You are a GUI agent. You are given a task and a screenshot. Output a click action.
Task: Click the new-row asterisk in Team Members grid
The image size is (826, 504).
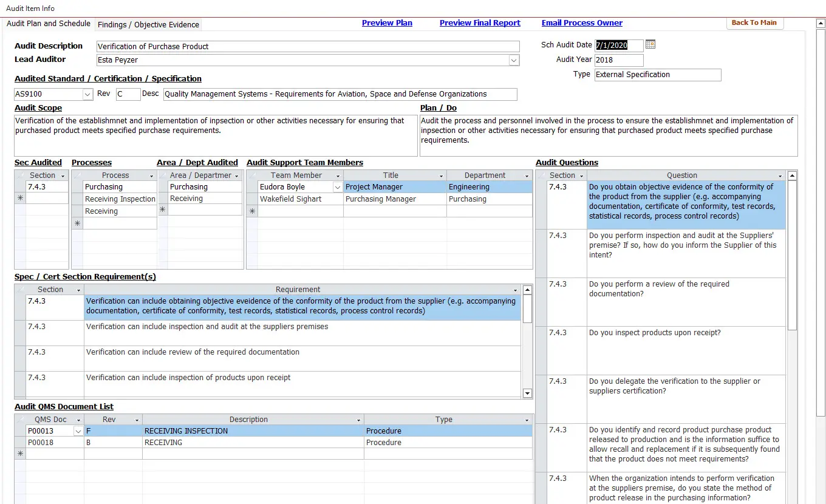point(252,211)
